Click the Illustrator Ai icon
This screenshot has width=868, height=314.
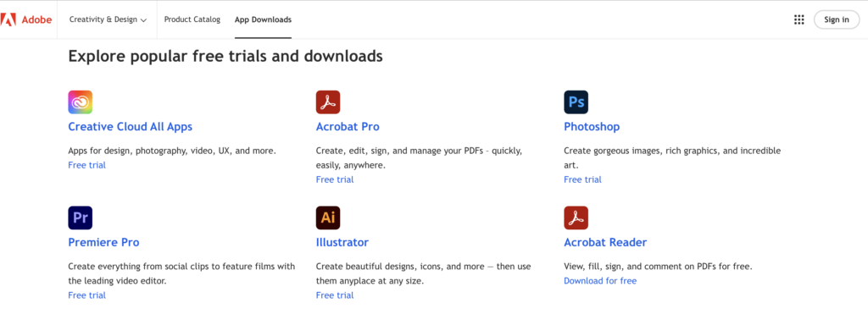click(x=328, y=218)
